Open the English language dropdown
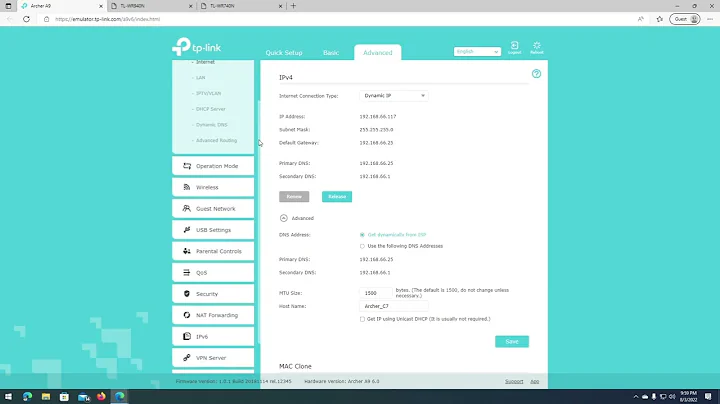The height and width of the screenshot is (404, 720). [x=477, y=51]
